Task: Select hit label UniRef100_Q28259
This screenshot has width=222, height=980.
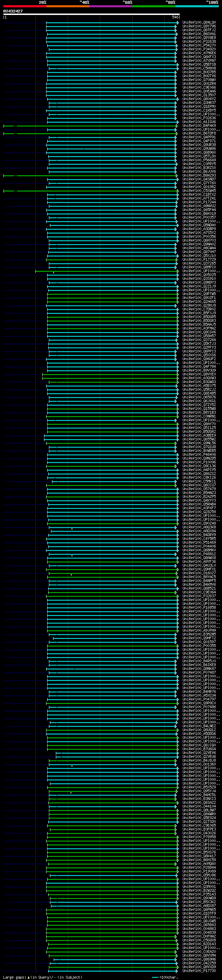Action: click(x=199, y=512)
